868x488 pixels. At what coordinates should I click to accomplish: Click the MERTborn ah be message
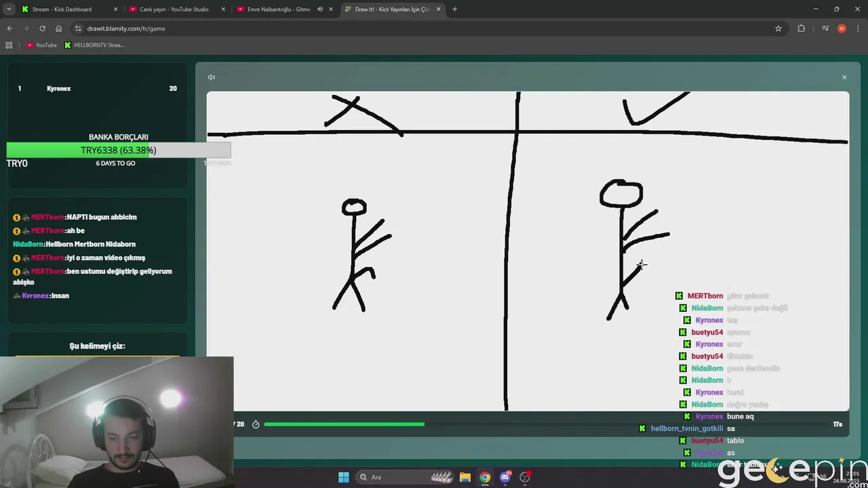click(x=49, y=230)
